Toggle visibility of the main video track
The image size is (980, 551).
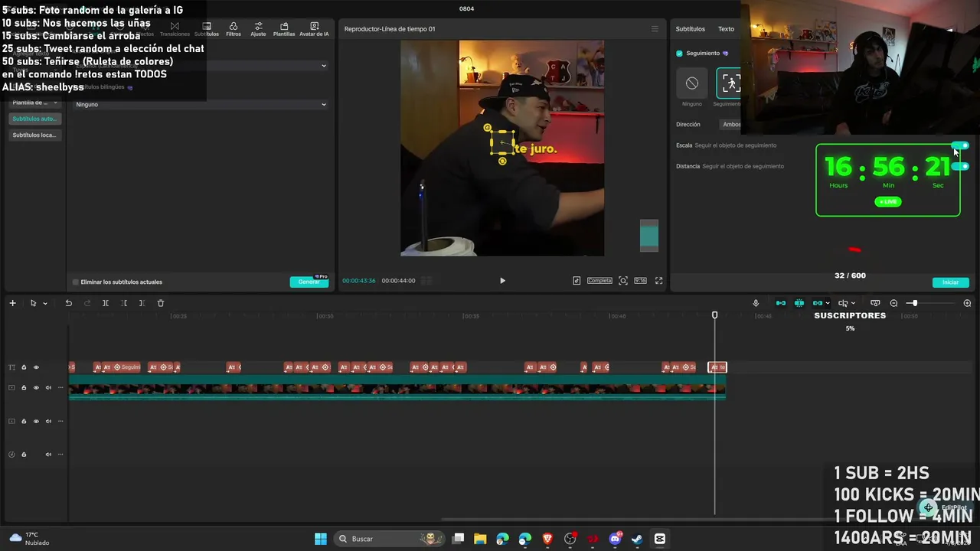click(x=36, y=388)
